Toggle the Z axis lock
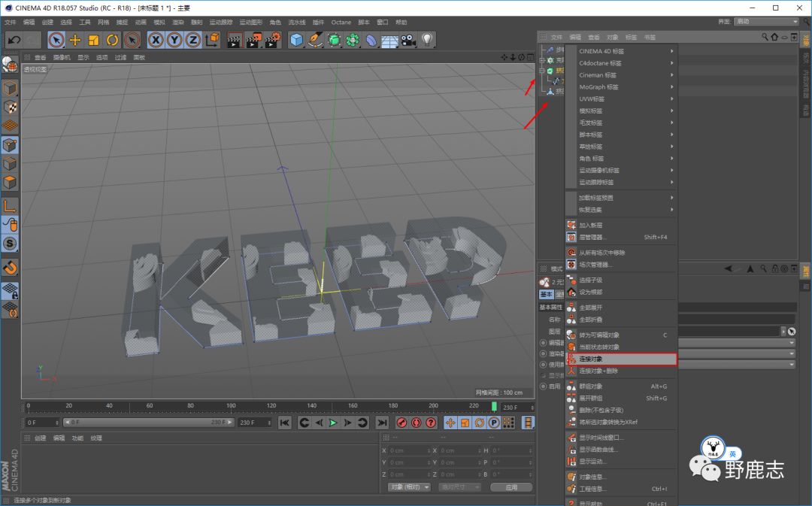 (193, 40)
